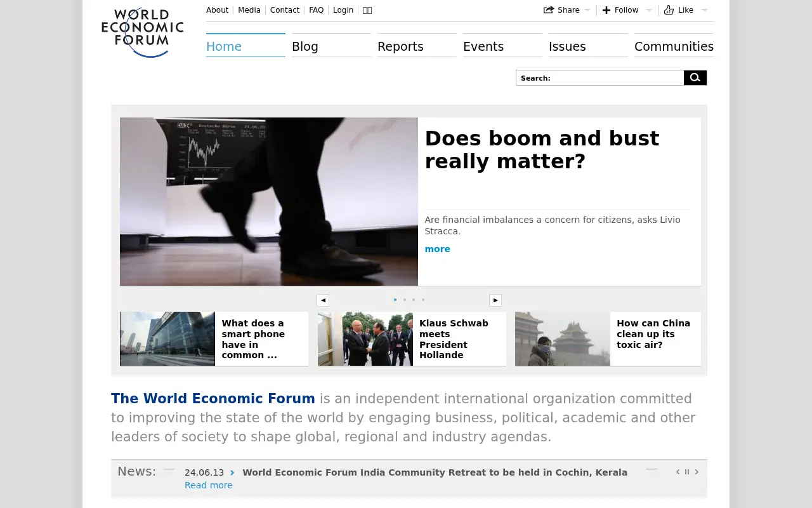Select the first carousel dot
Image resolution: width=812 pixels, height=508 pixels.
pos(395,300)
